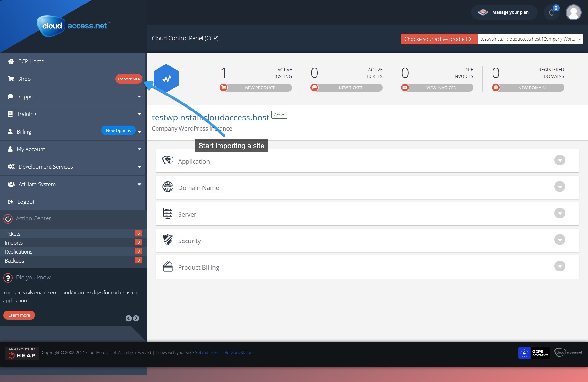Click the NEW TICKET button
This screenshot has width=588, height=382.
(x=350, y=88)
